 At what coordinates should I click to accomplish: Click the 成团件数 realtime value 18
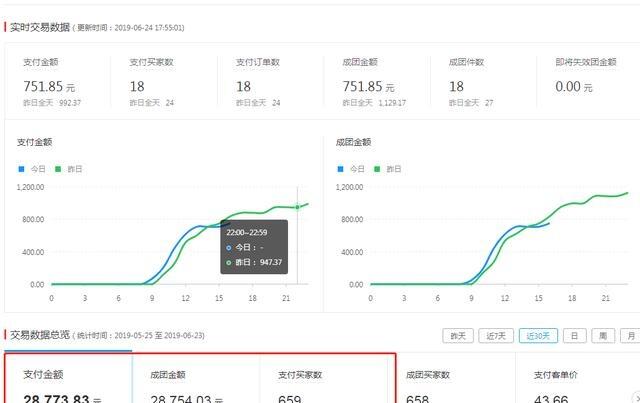pos(456,87)
